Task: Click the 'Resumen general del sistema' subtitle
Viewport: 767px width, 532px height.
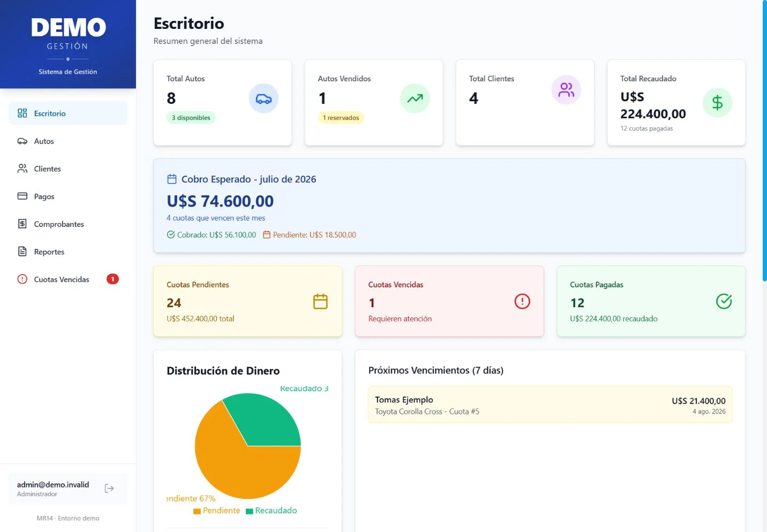Action: coord(208,41)
